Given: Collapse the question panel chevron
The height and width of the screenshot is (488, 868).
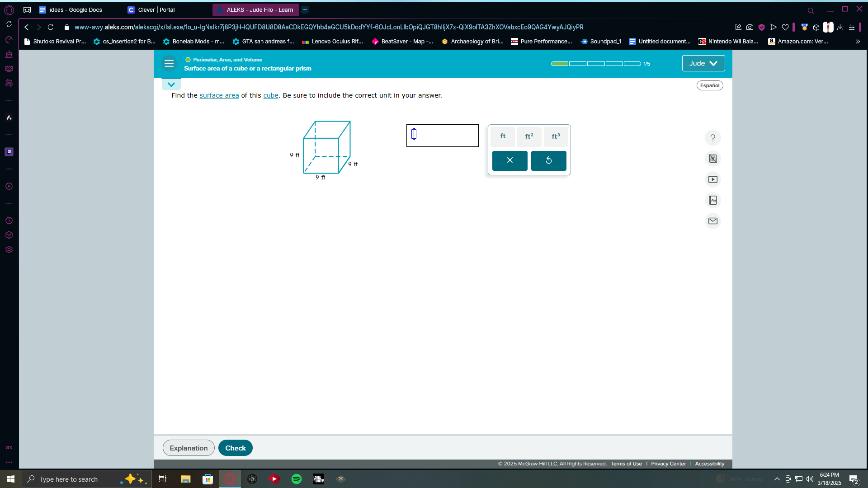Looking at the screenshot, I should tap(171, 84).
